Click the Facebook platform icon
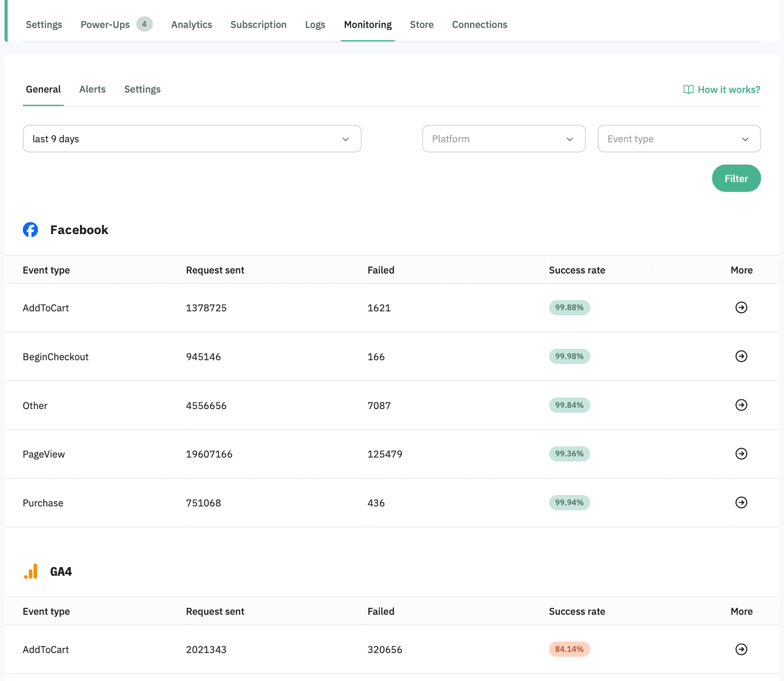 coord(30,230)
